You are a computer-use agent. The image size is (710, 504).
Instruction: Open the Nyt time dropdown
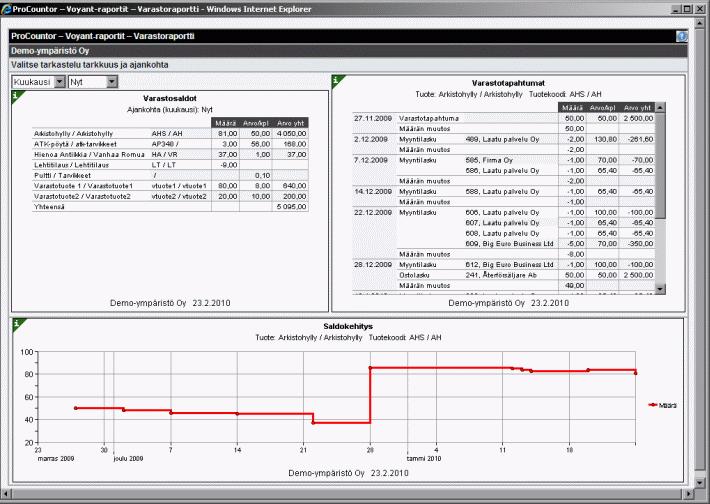pos(112,82)
